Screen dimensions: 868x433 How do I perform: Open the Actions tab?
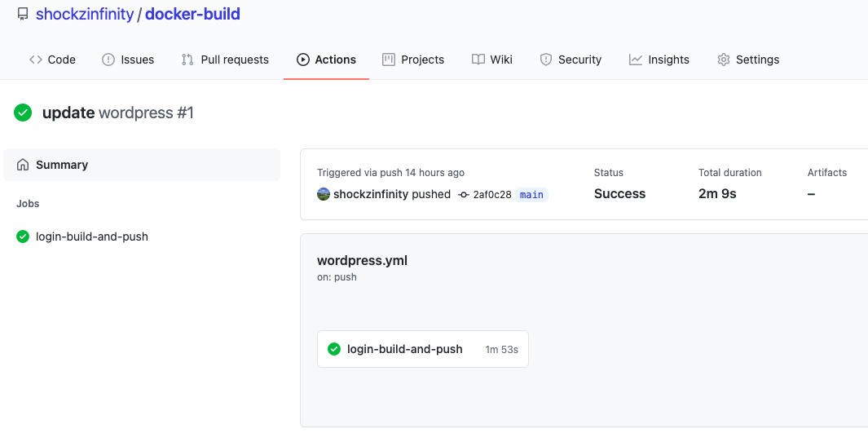[x=326, y=60]
